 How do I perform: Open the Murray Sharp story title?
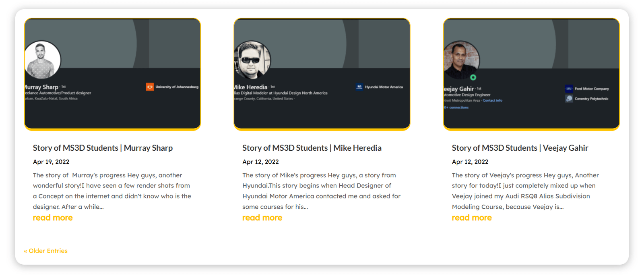(x=103, y=148)
